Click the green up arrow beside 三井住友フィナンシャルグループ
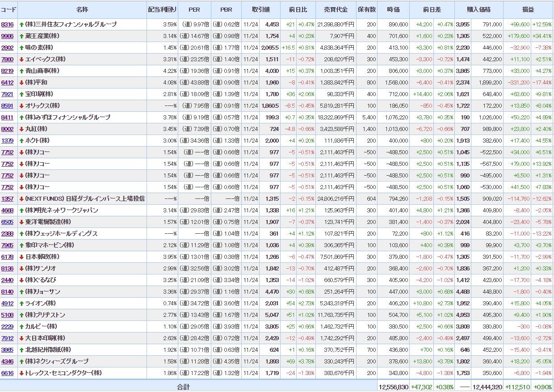 (x=21, y=25)
